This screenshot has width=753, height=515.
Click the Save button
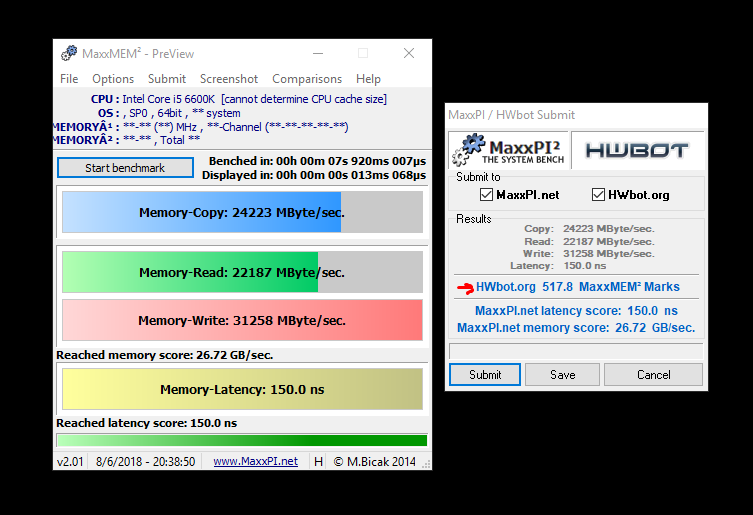562,375
